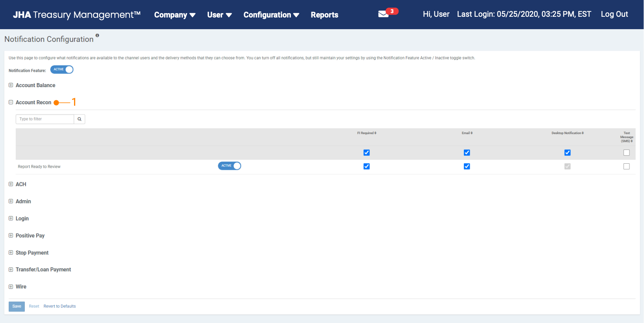
Task: Sort by Text Message (SMS) column
Action: 626,137
